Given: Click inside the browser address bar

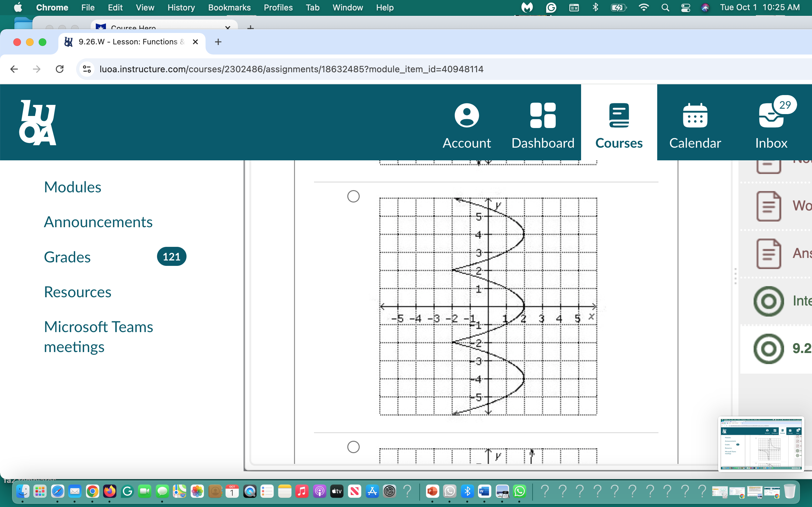Looking at the screenshot, I should (291, 69).
